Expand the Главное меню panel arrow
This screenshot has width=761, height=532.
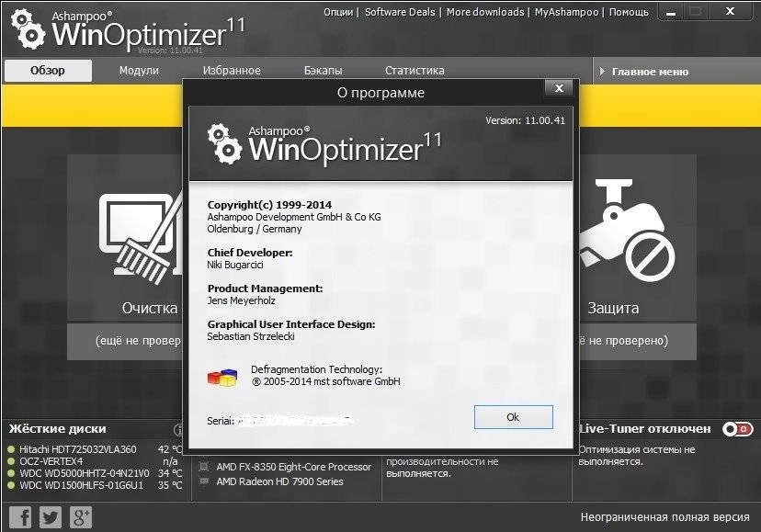pyautogui.click(x=602, y=72)
